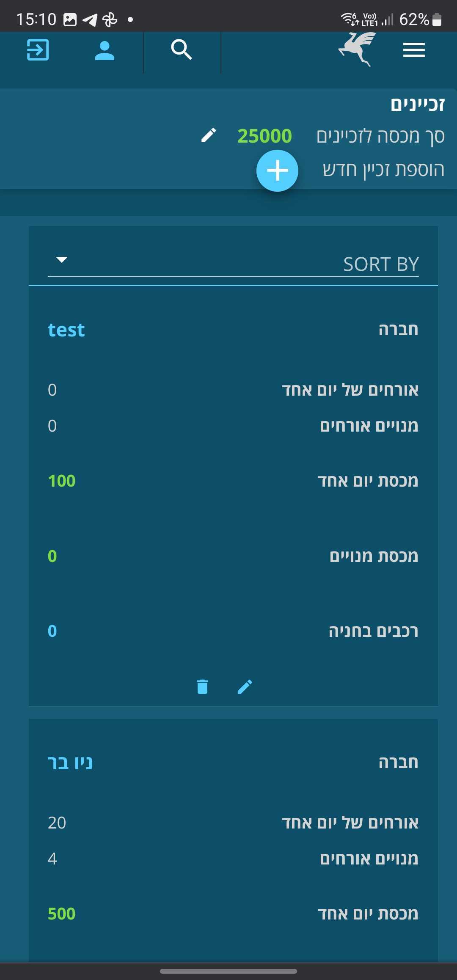Tap the logout exit icon
457x980 pixels.
38,50
